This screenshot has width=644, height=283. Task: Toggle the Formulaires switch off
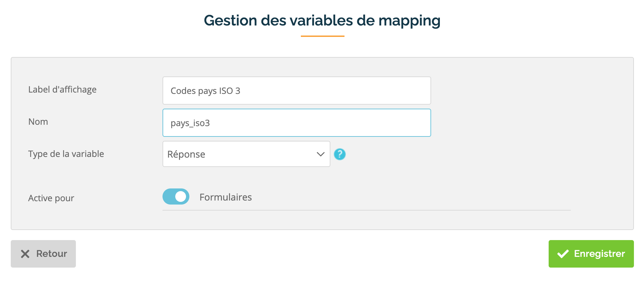176,196
